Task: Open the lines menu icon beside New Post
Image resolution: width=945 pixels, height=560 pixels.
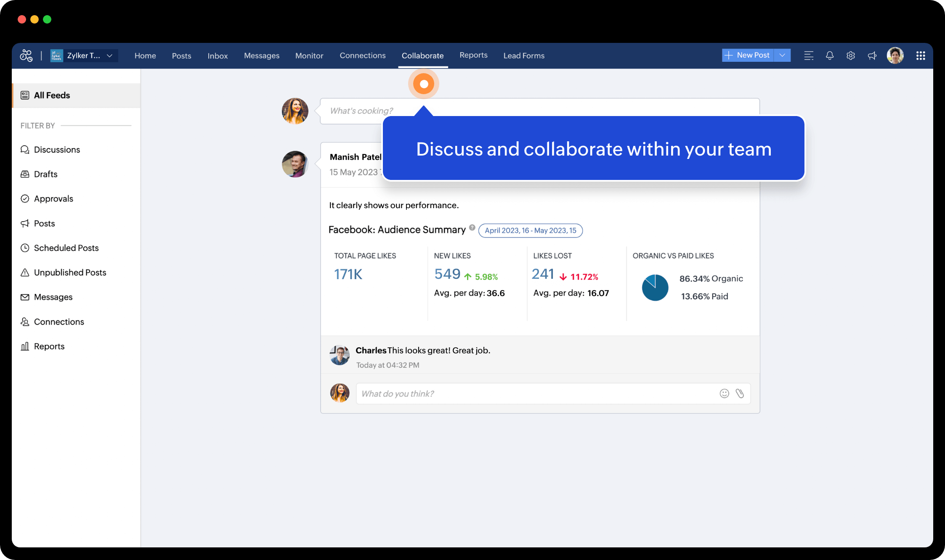Action: click(808, 55)
